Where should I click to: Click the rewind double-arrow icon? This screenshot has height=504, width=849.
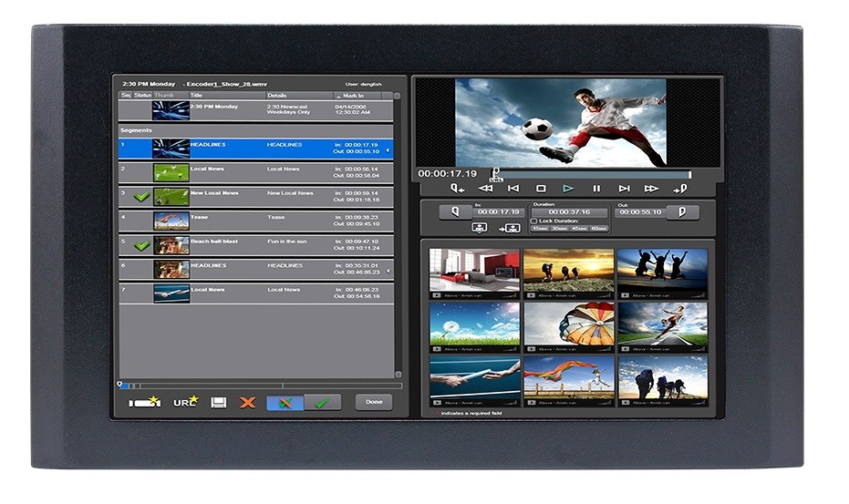pyautogui.click(x=485, y=189)
